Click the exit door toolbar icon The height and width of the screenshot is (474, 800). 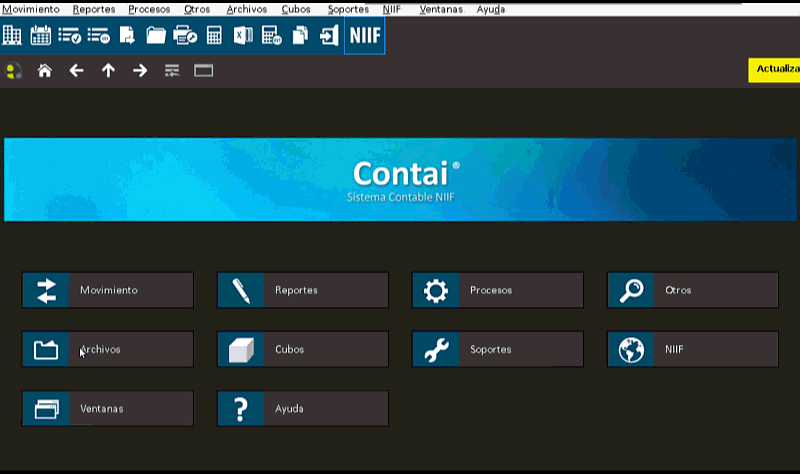[x=329, y=36]
